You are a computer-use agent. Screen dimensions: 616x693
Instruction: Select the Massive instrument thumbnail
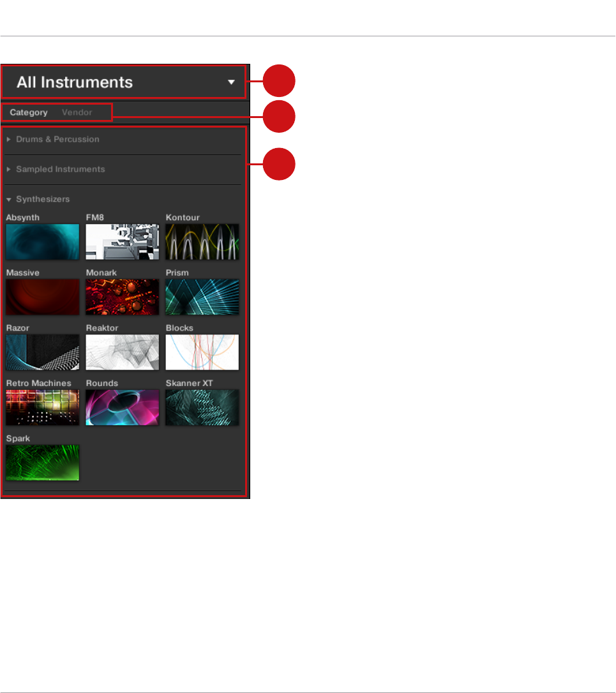click(x=43, y=297)
